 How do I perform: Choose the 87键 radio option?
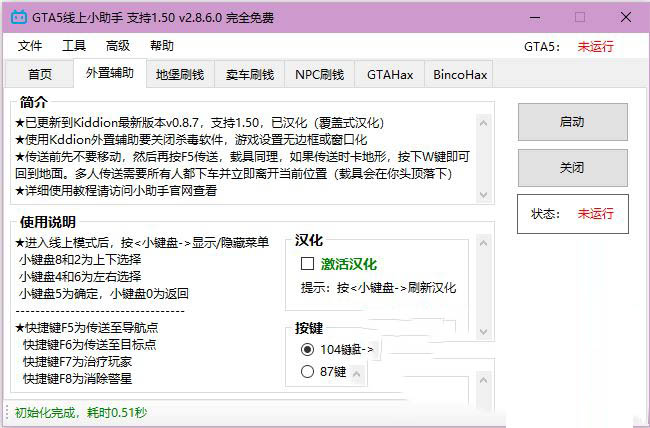[x=307, y=372]
